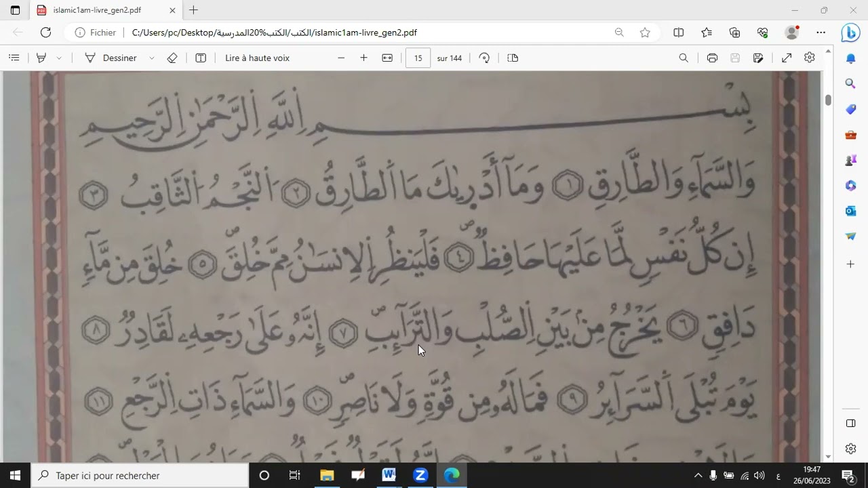
Task: Rotate the PDF page
Action: (x=484, y=58)
